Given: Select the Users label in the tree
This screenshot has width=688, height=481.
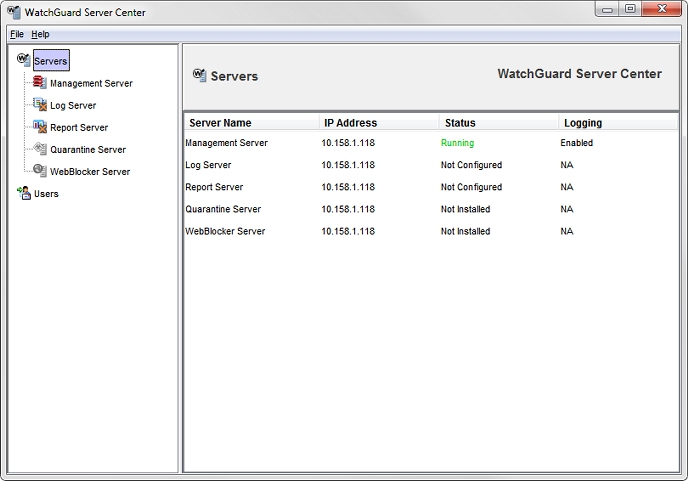Looking at the screenshot, I should click(x=46, y=194).
